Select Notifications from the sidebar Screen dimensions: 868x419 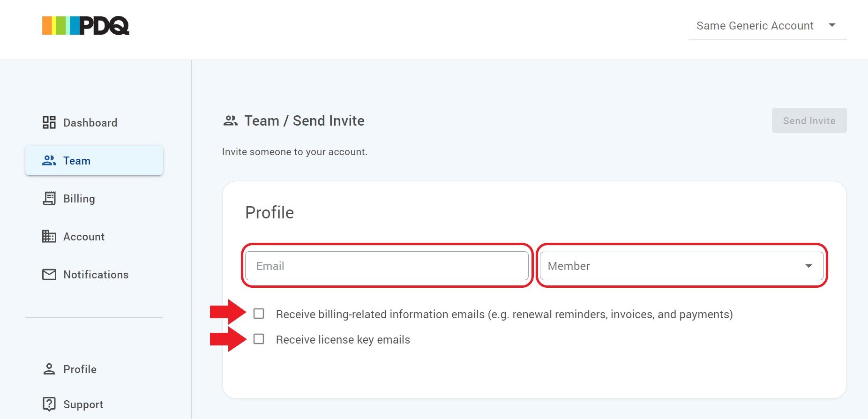(x=96, y=275)
